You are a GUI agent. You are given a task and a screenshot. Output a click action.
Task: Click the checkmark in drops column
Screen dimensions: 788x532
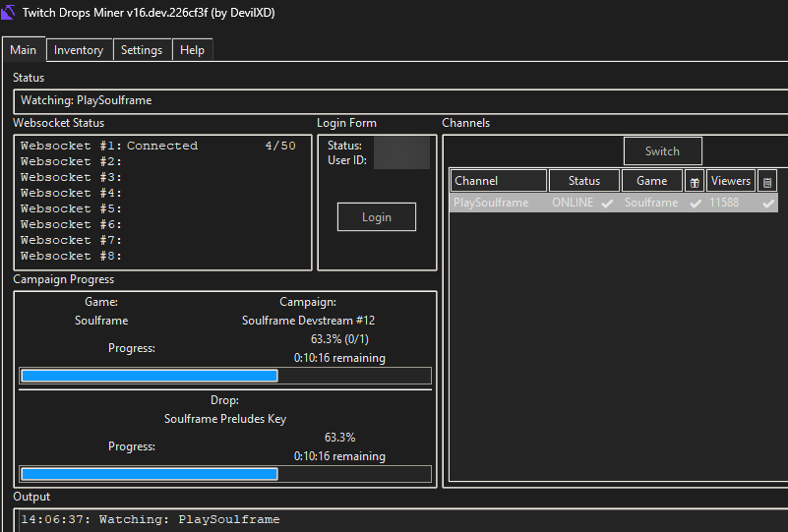[696, 204]
